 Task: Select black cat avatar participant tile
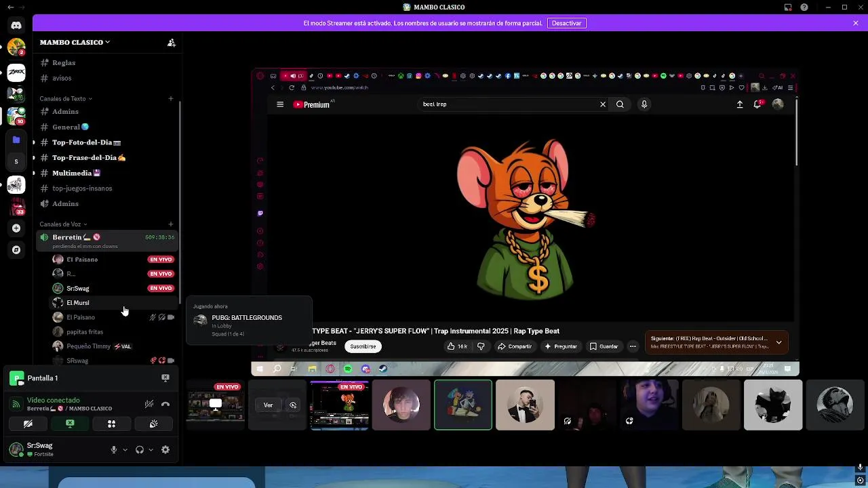[x=773, y=405]
